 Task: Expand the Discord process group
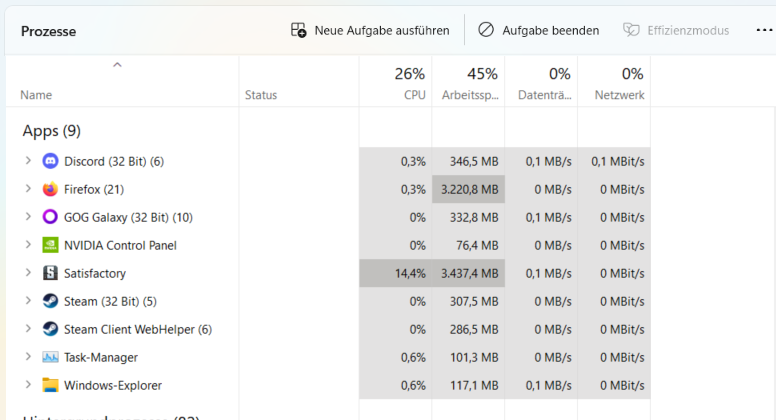click(28, 161)
